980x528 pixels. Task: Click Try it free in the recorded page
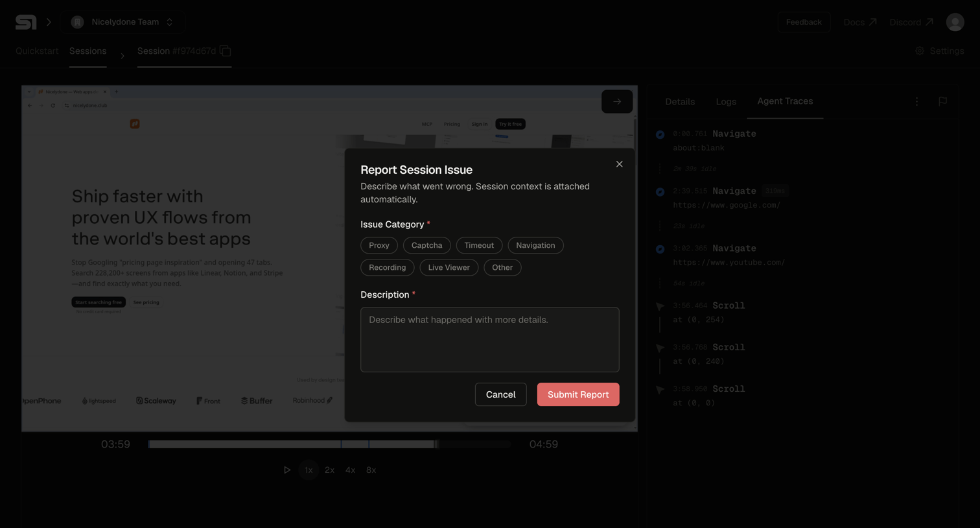click(510, 124)
